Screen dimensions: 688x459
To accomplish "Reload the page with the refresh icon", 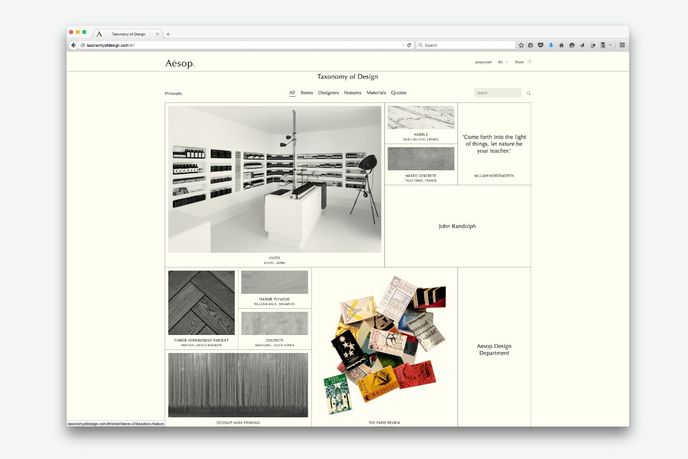I will [409, 45].
